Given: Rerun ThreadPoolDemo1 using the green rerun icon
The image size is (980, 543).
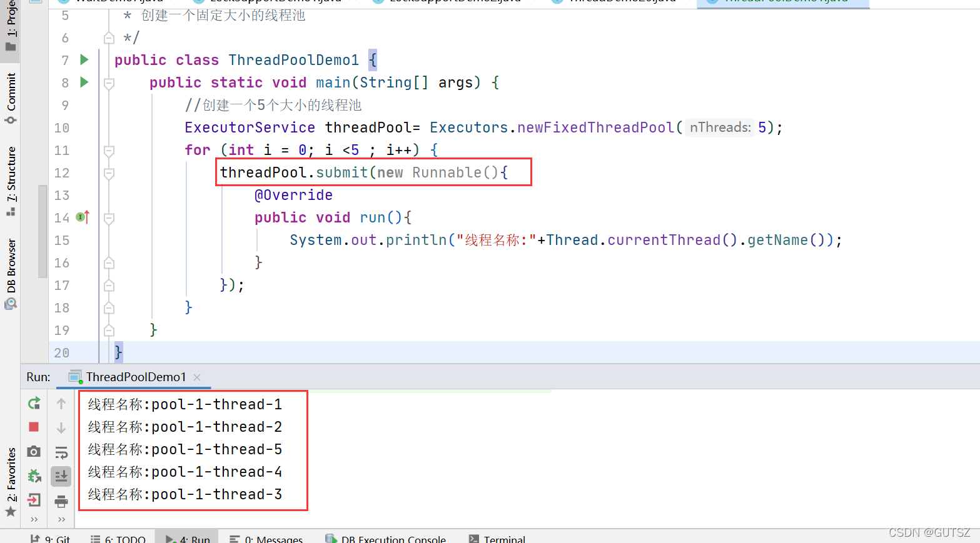Looking at the screenshot, I should pyautogui.click(x=34, y=404).
